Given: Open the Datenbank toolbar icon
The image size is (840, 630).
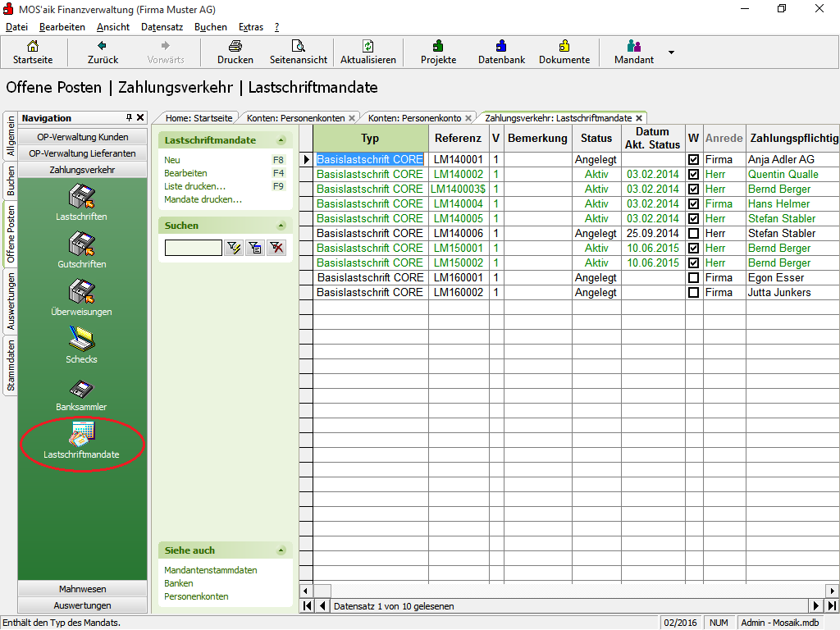Looking at the screenshot, I should [501, 46].
